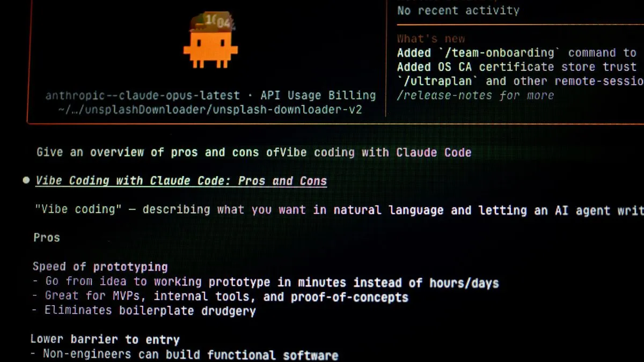Click the "What's new" heading

click(431, 39)
